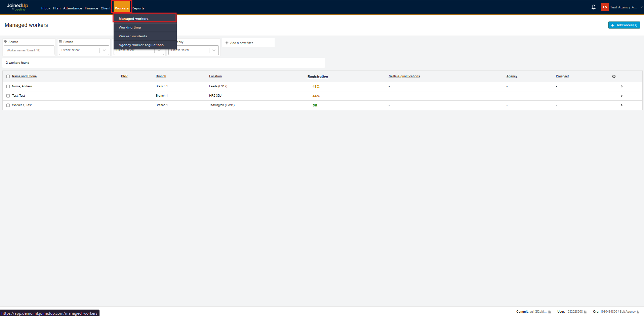This screenshot has height=316, width=644.
Task: Click the grid icon beside Branch label
Action: point(61,42)
